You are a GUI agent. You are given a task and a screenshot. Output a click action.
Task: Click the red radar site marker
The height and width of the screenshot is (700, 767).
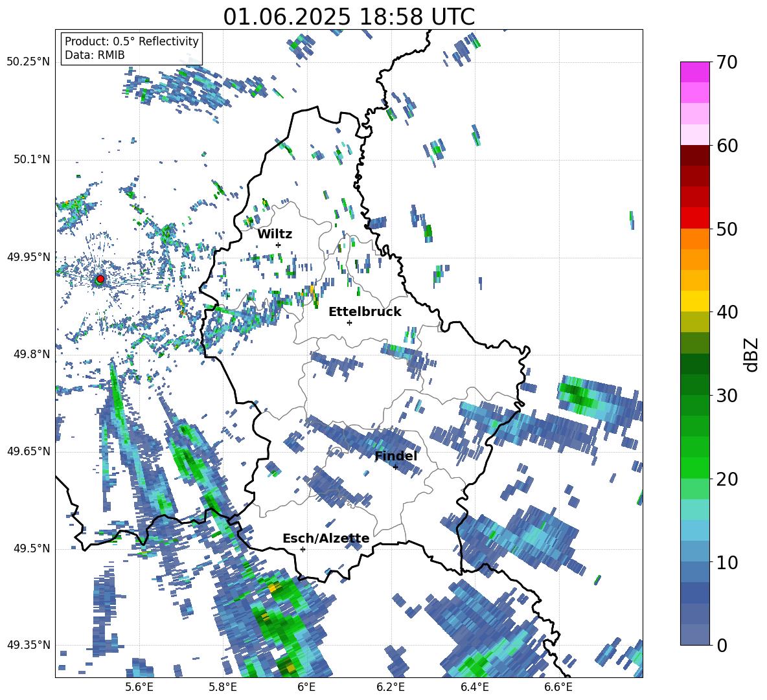point(100,278)
